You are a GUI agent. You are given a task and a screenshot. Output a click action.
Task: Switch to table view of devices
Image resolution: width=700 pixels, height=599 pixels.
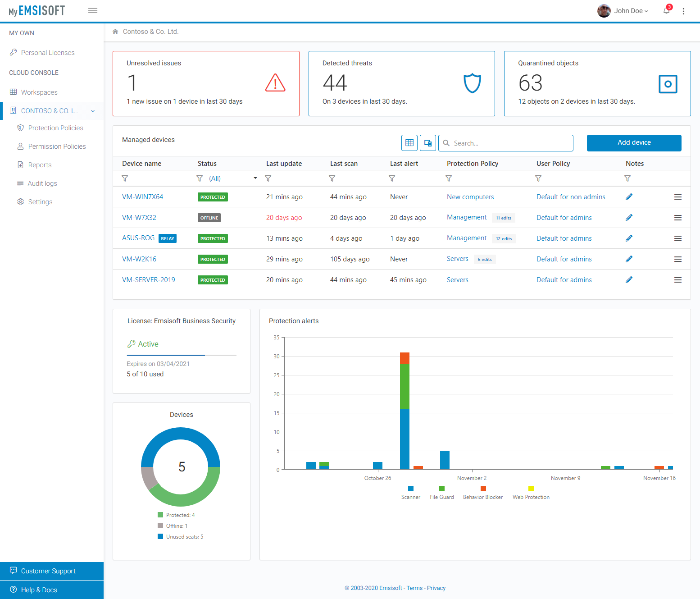[x=409, y=143]
